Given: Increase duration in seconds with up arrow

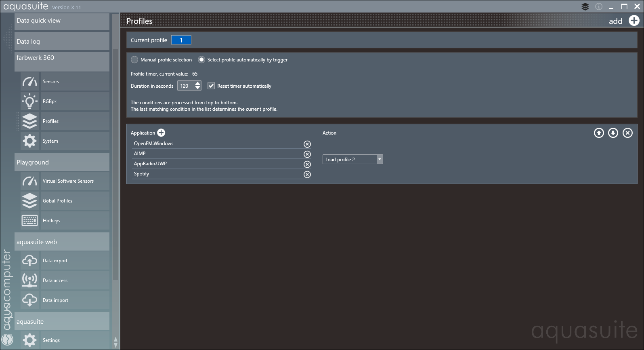Looking at the screenshot, I should pos(197,83).
